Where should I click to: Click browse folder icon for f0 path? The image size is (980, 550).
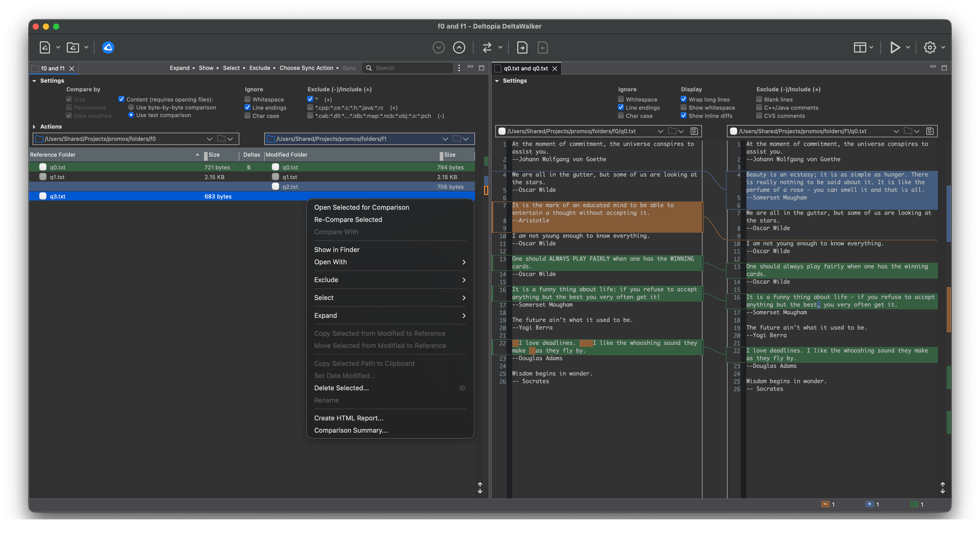222,138
